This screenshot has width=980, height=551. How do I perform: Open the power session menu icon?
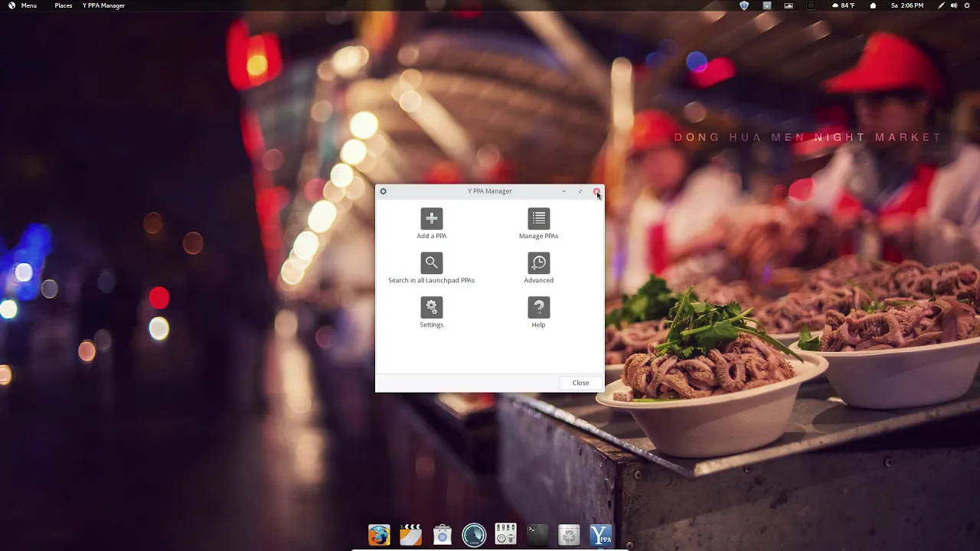968,5
